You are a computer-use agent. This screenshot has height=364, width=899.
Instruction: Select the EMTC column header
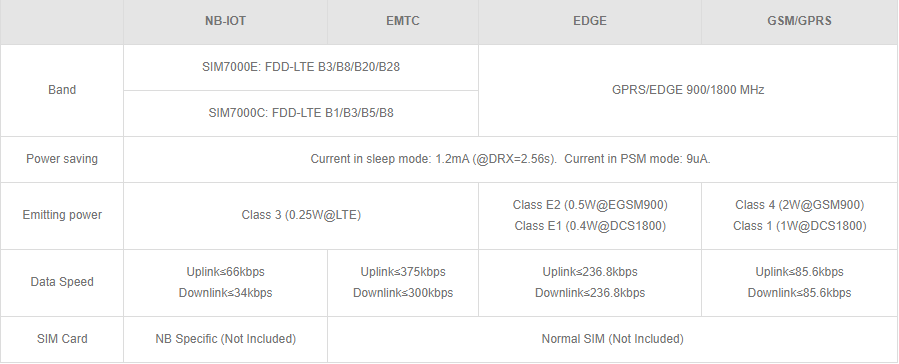(x=402, y=21)
